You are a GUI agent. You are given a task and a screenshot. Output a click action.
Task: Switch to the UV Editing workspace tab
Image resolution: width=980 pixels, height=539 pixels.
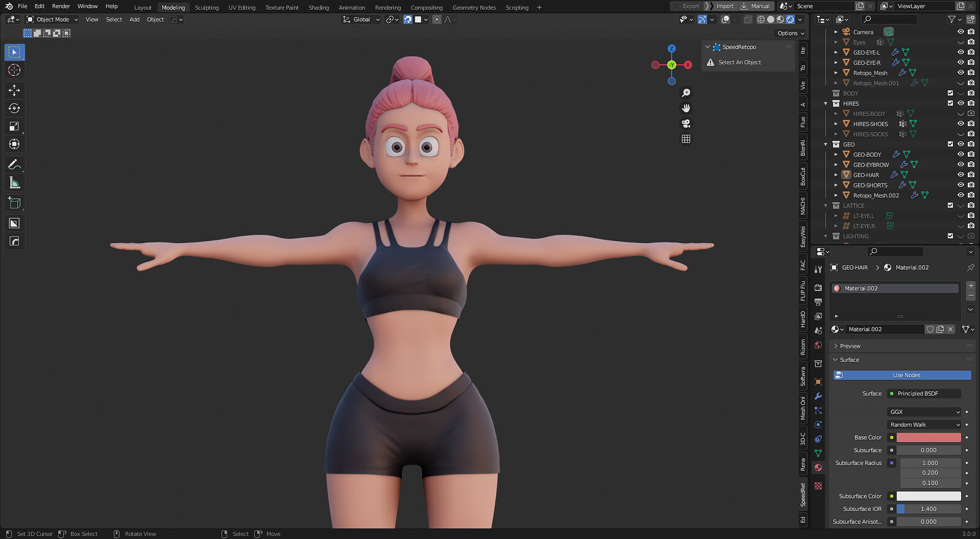242,8
